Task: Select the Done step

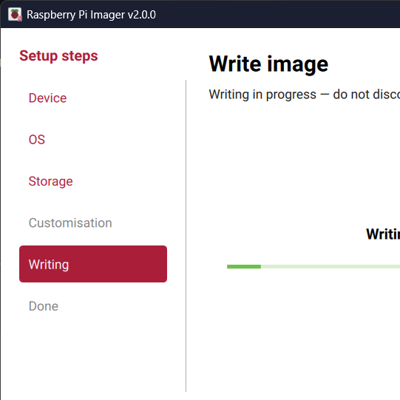Action: click(44, 306)
